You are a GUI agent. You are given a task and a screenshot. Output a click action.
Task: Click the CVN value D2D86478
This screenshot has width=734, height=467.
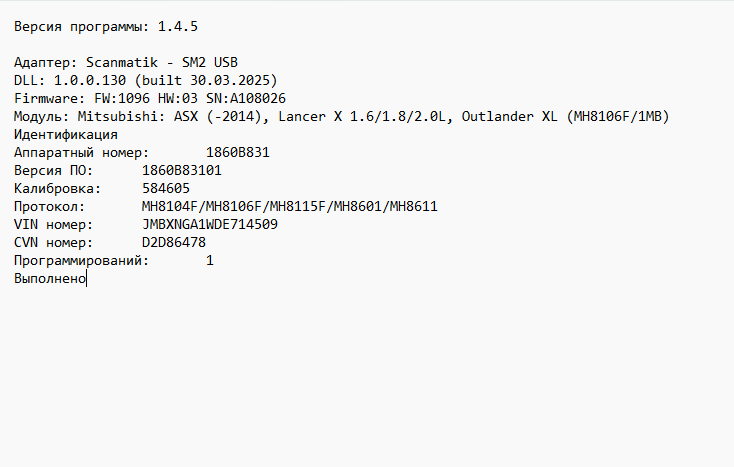(173, 242)
